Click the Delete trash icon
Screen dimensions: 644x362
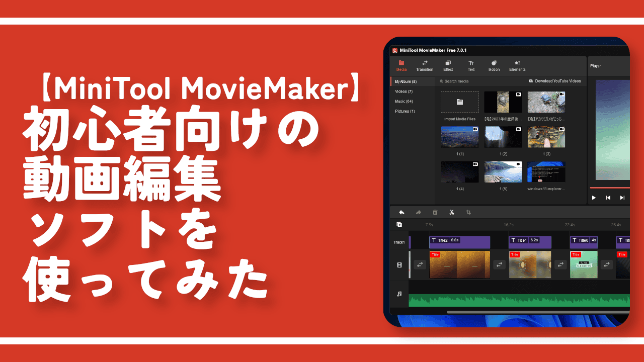click(x=435, y=212)
